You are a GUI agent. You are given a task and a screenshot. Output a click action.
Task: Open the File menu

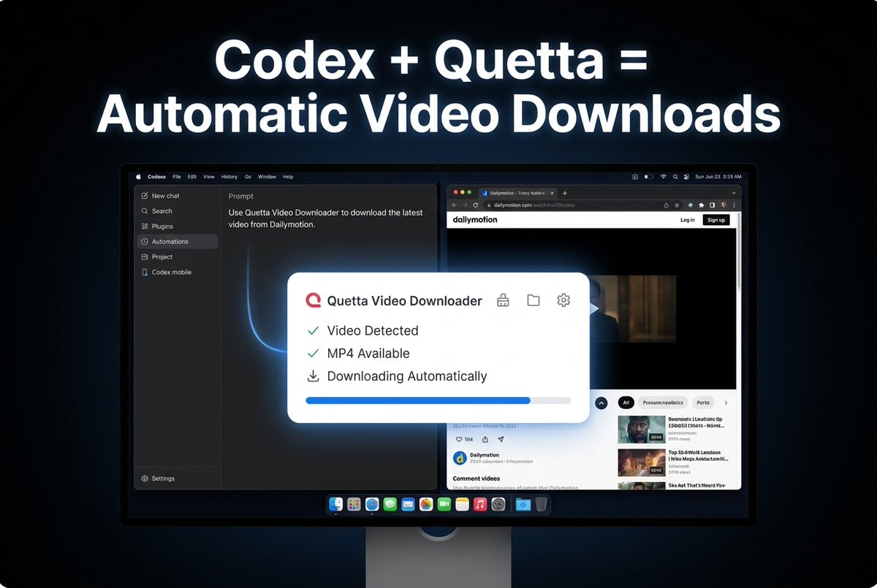tap(177, 177)
